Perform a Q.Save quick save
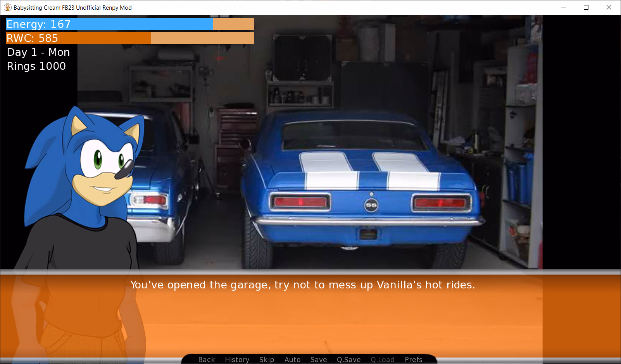This screenshot has width=621, height=364. tap(348, 359)
